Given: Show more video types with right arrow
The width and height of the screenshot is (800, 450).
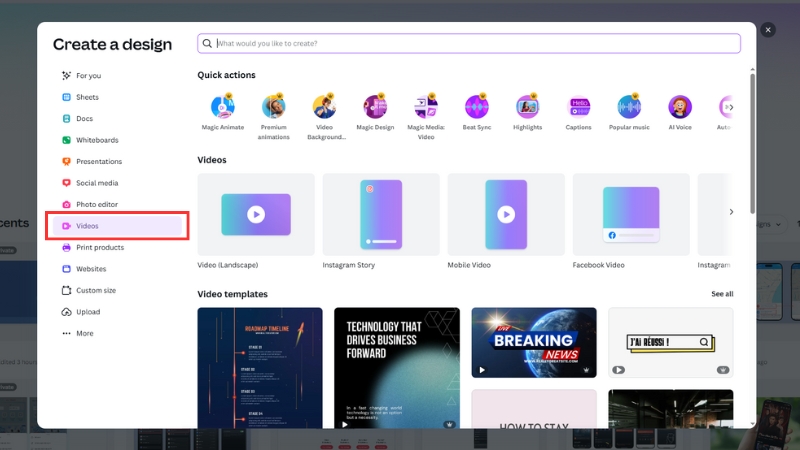Looking at the screenshot, I should point(731,212).
